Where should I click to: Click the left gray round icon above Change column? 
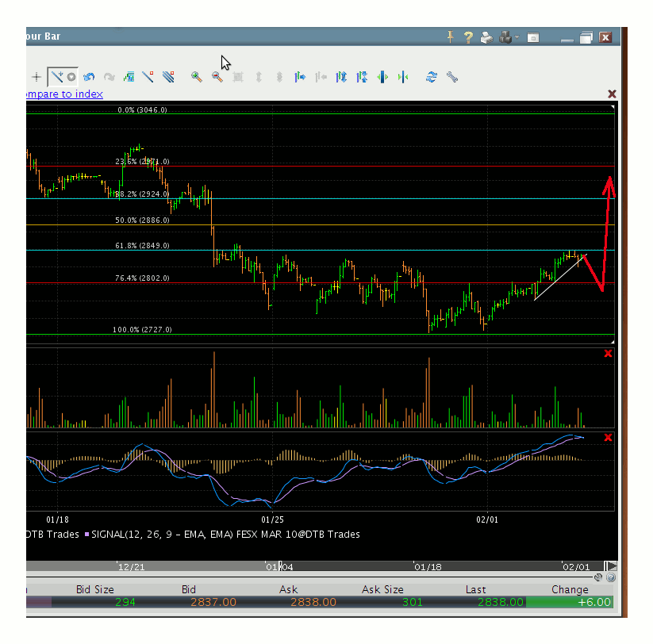(598, 577)
